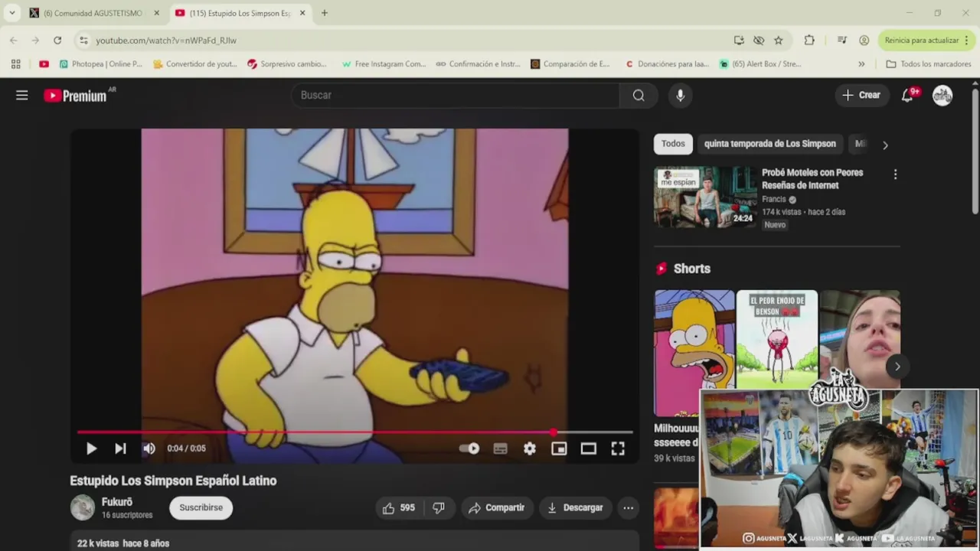Click Reinicia para actualizar button
Viewport: 980px width, 551px height.
point(922,41)
